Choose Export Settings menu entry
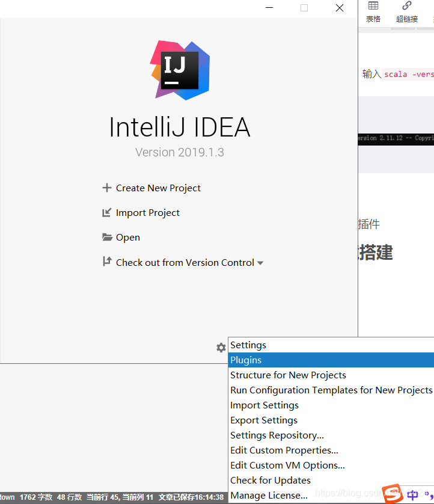Viewport: 434px width, 504px height. (x=331, y=420)
